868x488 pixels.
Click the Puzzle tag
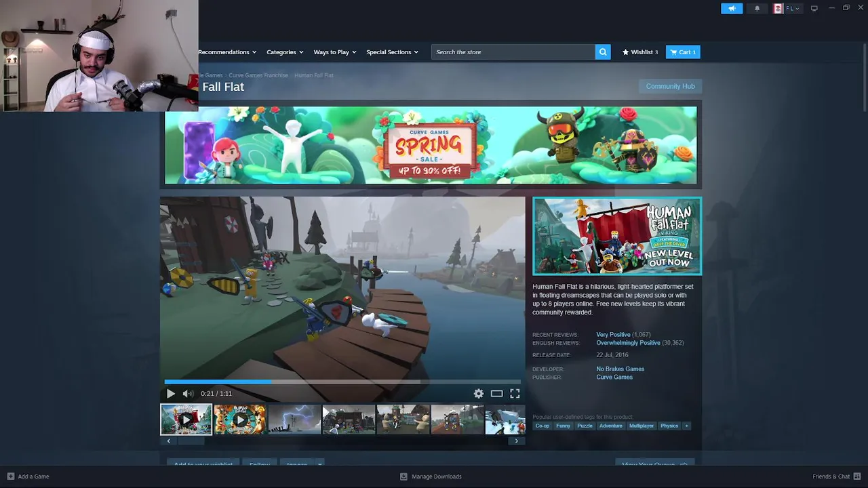tap(585, 426)
